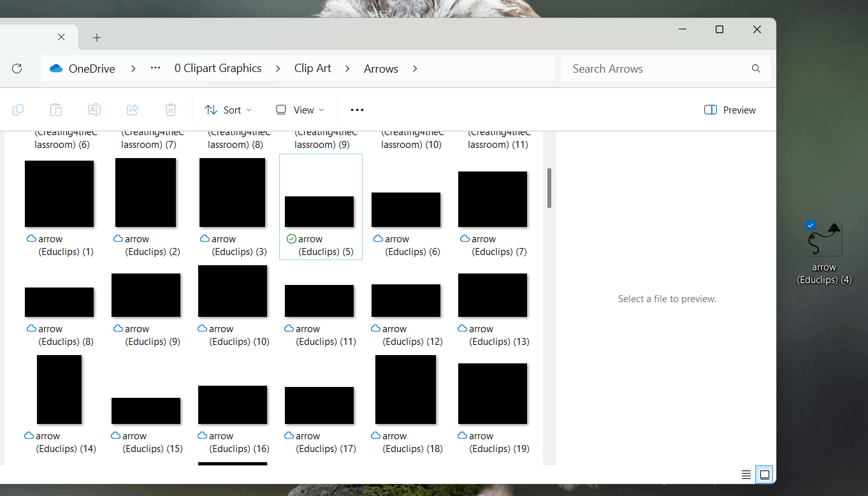Open the Sort dropdown

click(228, 110)
